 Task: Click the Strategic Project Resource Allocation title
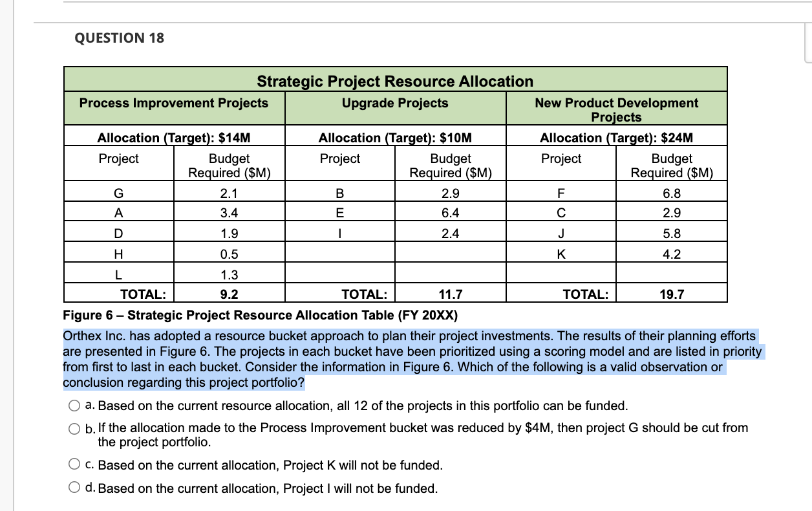pyautogui.click(x=395, y=82)
